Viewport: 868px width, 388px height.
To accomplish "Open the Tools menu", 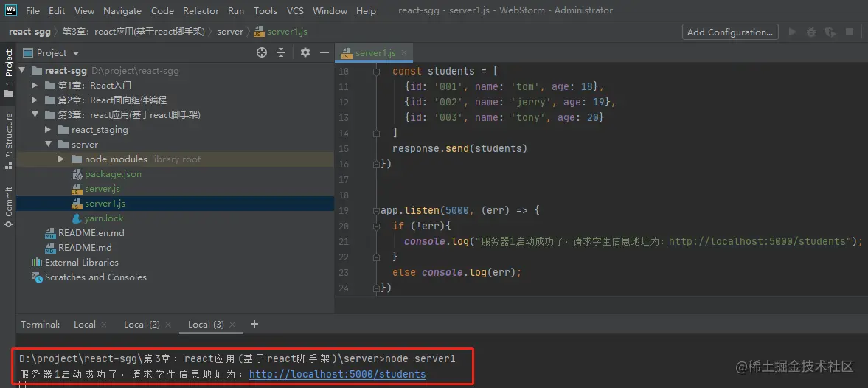I will coord(265,10).
